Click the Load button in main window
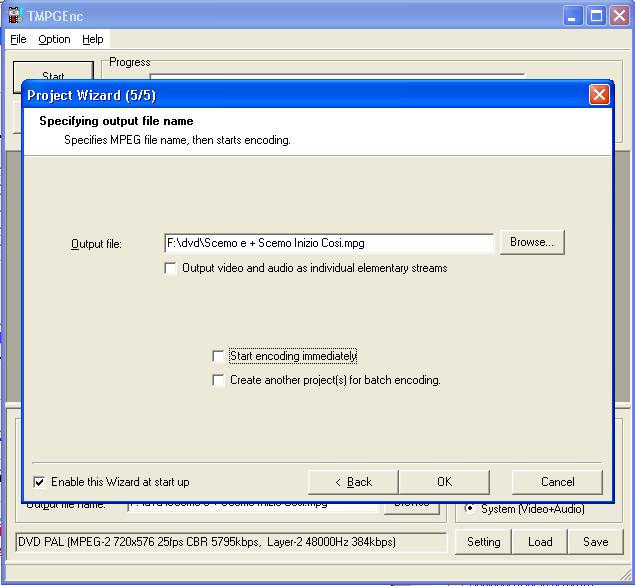Image resolution: width=635 pixels, height=586 pixels. pyautogui.click(x=540, y=542)
